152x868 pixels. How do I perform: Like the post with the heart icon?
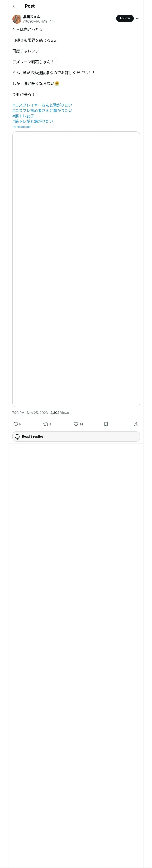point(76,424)
